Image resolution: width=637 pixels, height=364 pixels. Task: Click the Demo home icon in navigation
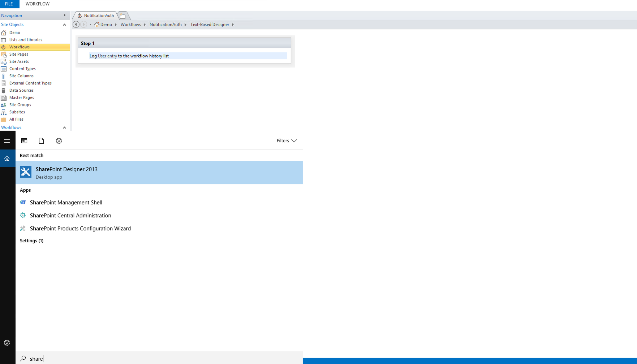pos(4,32)
